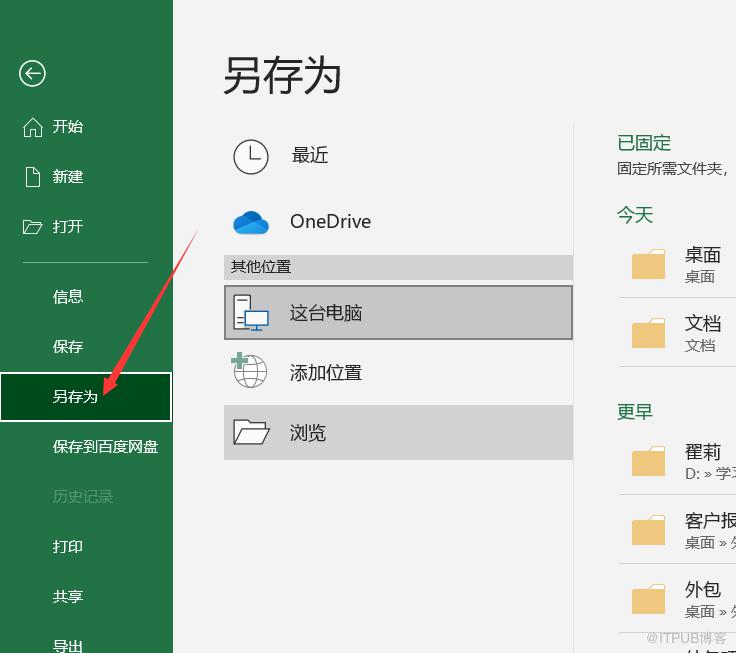The height and width of the screenshot is (653, 736).
Task: Click the folder icon for 浏览
Action: (251, 432)
